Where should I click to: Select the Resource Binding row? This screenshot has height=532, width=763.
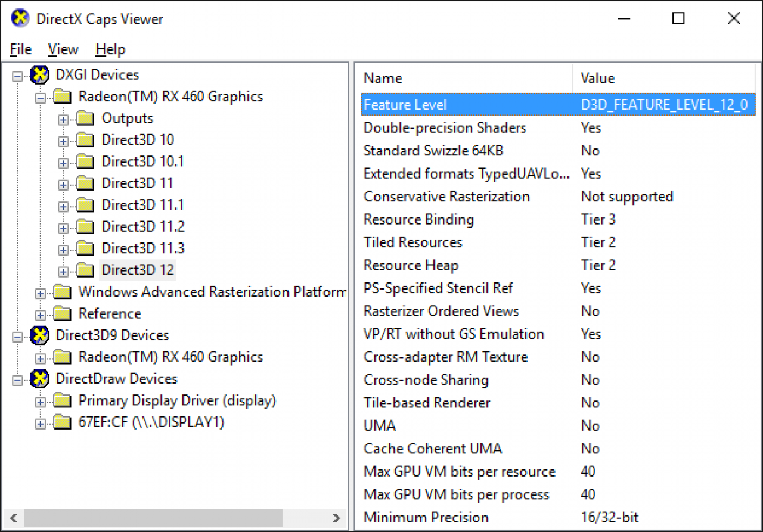coord(559,219)
